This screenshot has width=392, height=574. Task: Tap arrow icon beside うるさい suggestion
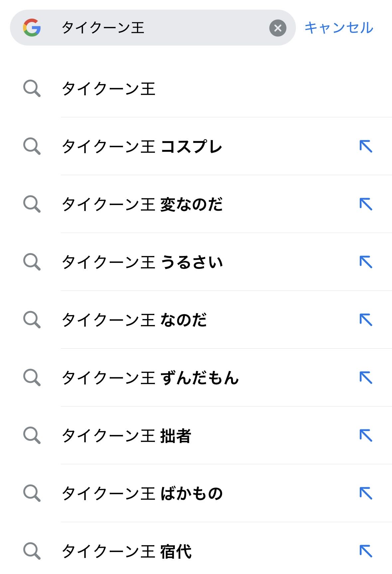(x=366, y=262)
